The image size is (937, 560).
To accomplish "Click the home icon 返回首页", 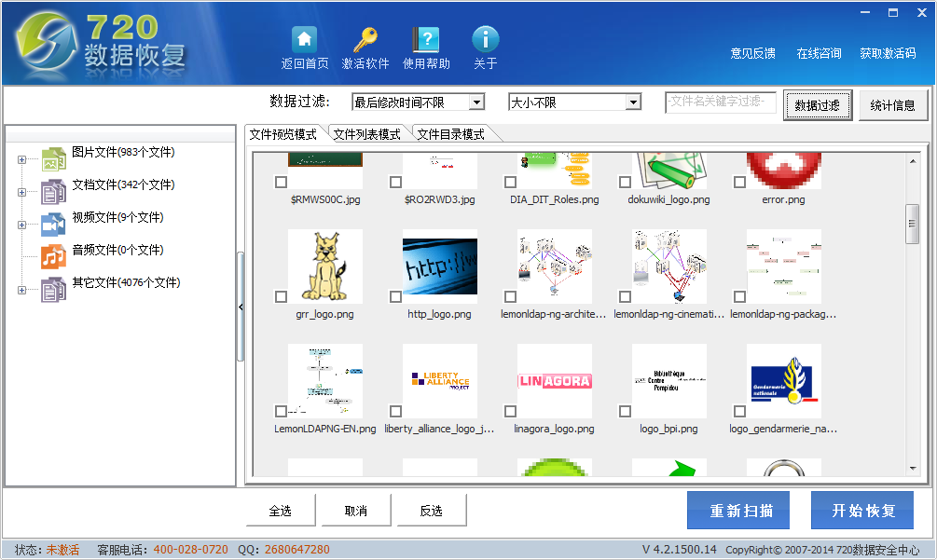I will click(304, 39).
